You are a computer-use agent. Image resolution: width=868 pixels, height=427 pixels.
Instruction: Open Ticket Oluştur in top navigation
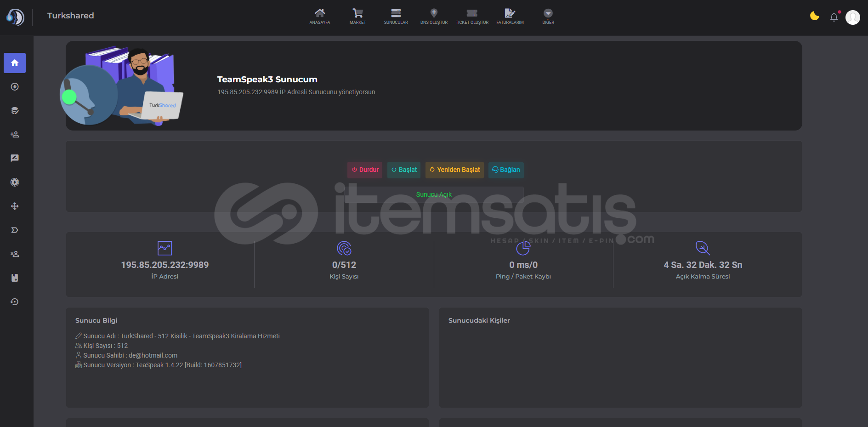[472, 16]
